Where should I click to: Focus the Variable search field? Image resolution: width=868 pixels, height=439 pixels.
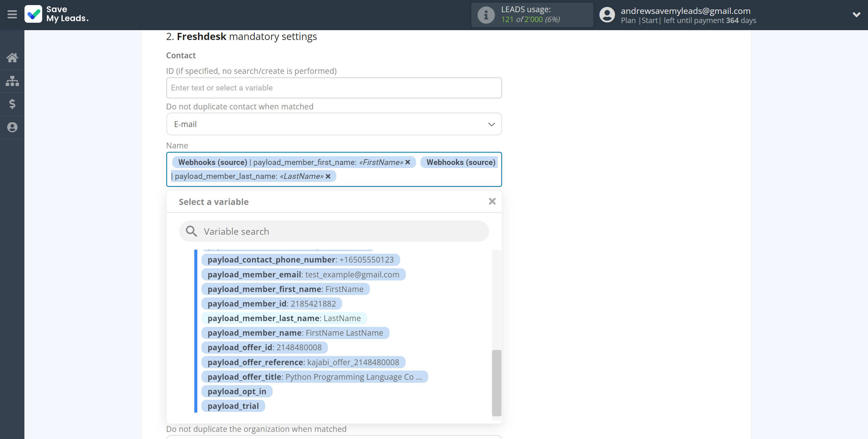tap(334, 231)
